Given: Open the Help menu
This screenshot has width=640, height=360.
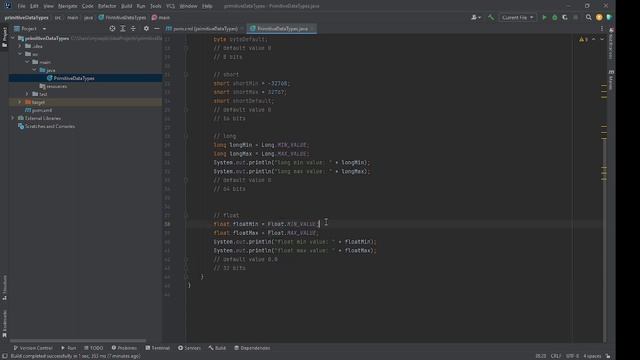Looking at the screenshot, I should pyautogui.click(x=207, y=6).
